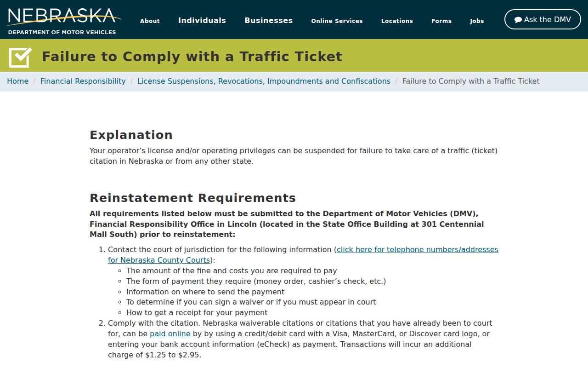Open the Individuals menu
The width and height of the screenshot is (588, 368).
point(202,20)
